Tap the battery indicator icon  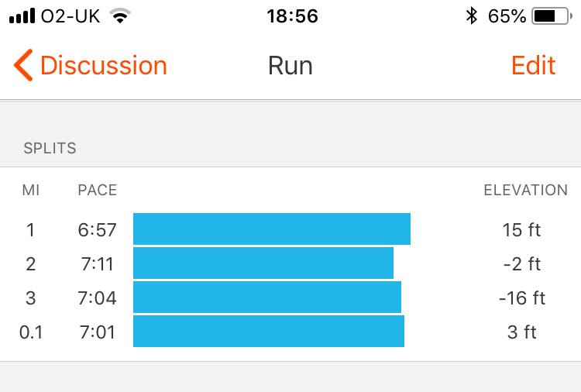551,16
